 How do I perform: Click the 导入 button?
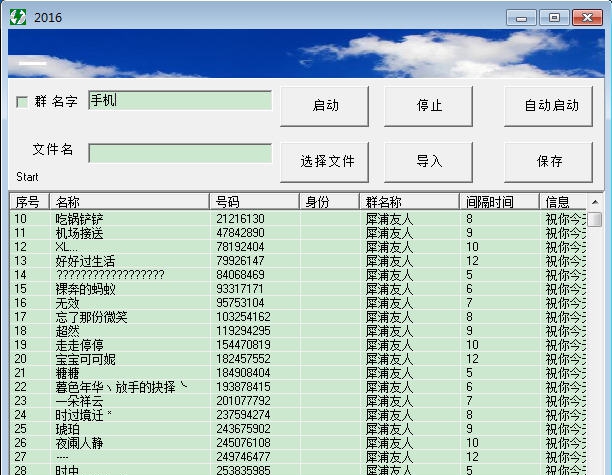pos(429,162)
